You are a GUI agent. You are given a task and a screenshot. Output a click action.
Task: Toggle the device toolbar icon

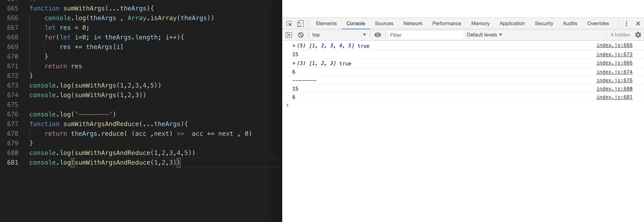tap(300, 23)
